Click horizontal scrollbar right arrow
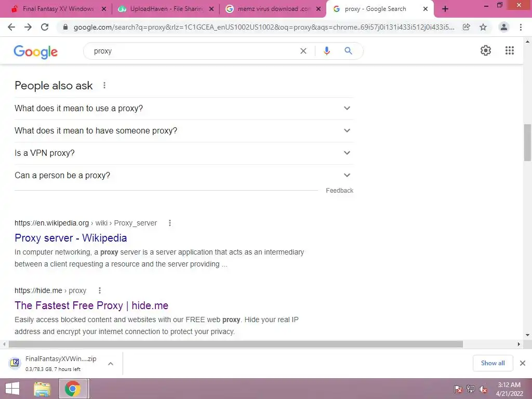The height and width of the screenshot is (399, 532). tap(519, 344)
